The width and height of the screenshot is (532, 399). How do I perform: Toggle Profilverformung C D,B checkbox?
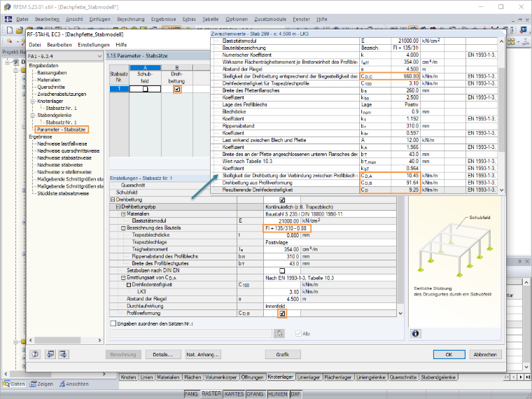282,314
